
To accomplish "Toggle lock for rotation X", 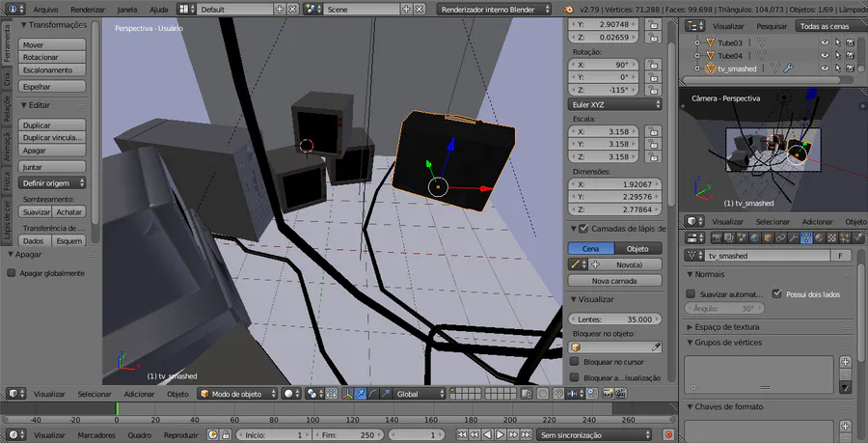I will click(x=654, y=65).
